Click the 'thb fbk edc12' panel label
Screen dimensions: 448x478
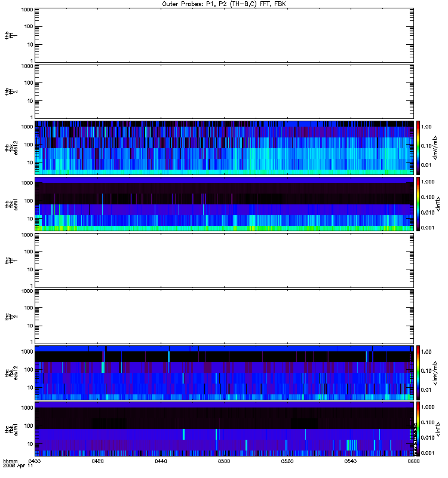pos(11,148)
